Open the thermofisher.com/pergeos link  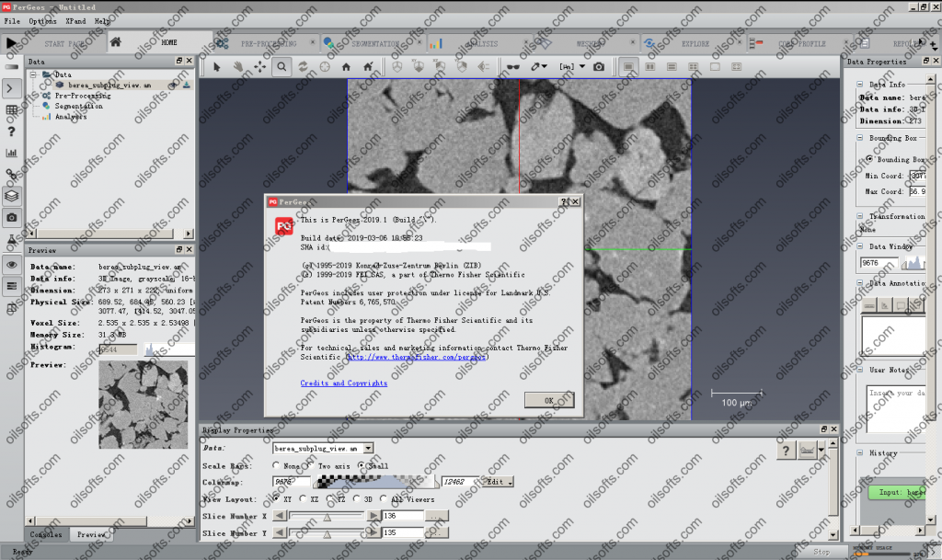[x=417, y=357]
